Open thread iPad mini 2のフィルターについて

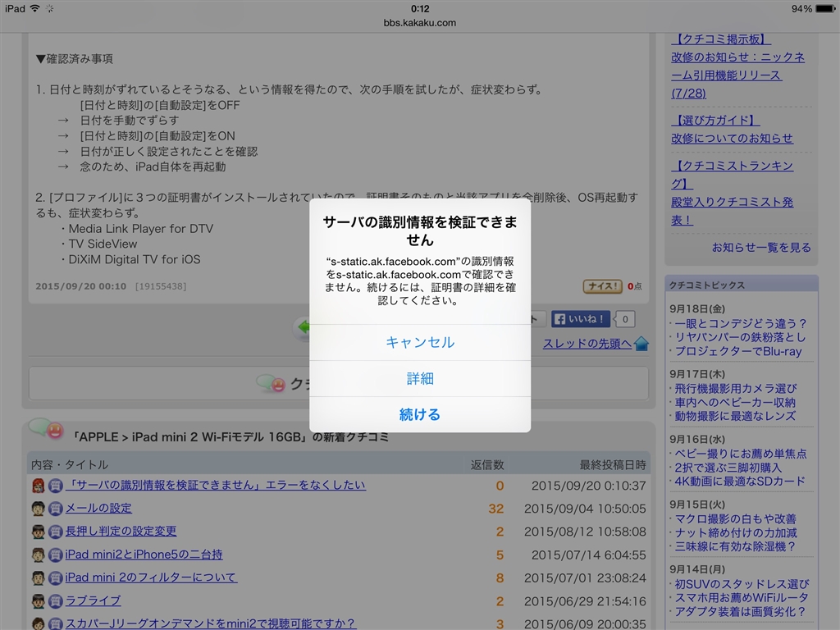click(151, 577)
